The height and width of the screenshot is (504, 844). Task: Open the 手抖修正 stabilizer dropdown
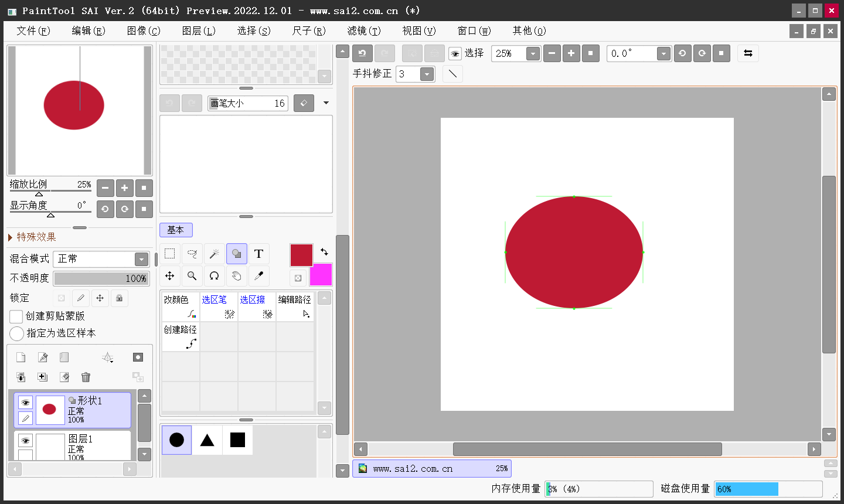427,74
